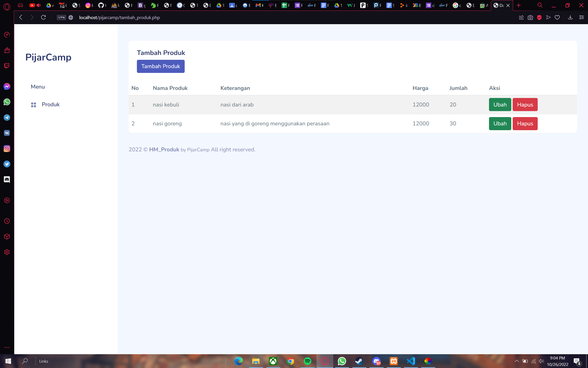The height and width of the screenshot is (368, 588).
Task: Open sidebar settings gear icon
Action: click(x=7, y=252)
